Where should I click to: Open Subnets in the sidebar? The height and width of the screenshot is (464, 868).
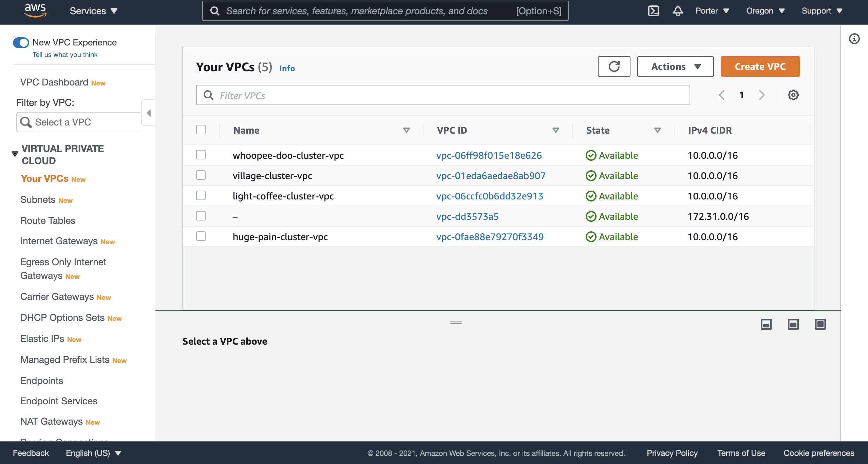[x=38, y=199]
